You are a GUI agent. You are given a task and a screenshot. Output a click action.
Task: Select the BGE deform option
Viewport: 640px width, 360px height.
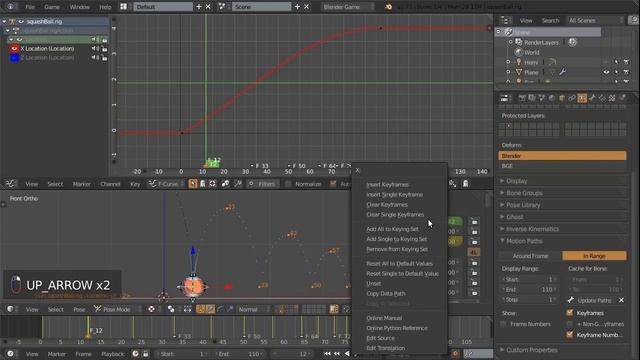(x=562, y=166)
